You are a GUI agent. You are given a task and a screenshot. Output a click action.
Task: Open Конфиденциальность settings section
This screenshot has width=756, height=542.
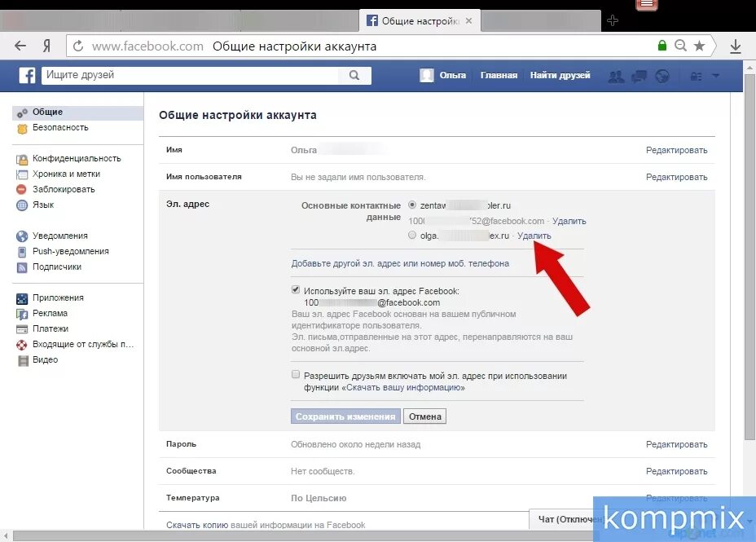click(77, 159)
